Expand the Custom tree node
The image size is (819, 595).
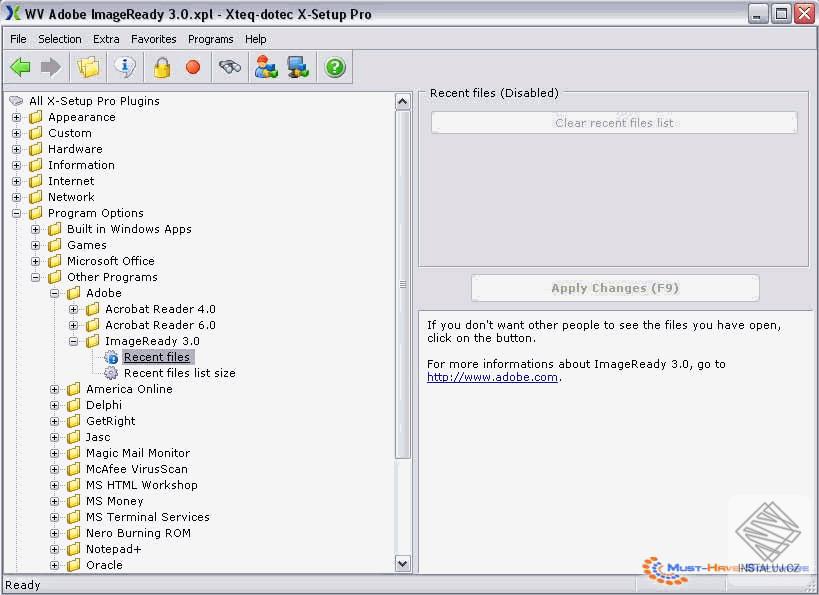point(16,133)
